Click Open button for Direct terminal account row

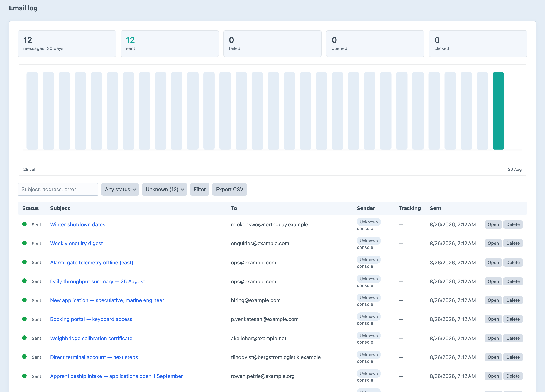(x=493, y=357)
